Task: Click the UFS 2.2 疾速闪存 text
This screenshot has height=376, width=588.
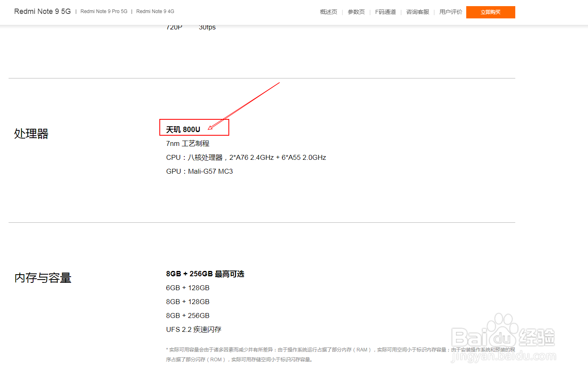Action: (194, 329)
